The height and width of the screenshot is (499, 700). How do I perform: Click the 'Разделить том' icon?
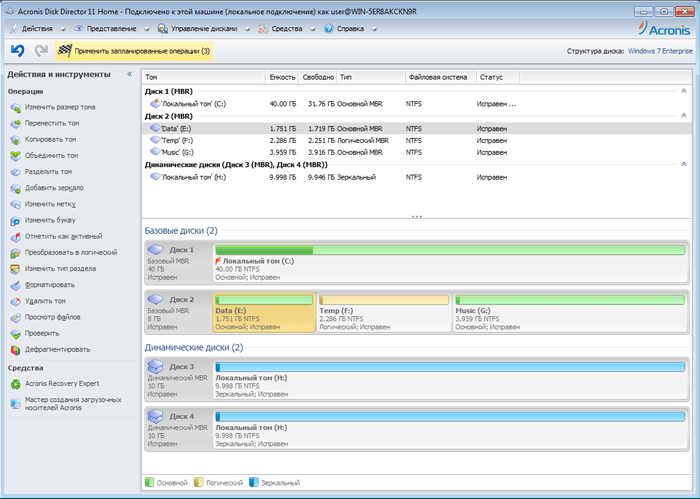(16, 172)
